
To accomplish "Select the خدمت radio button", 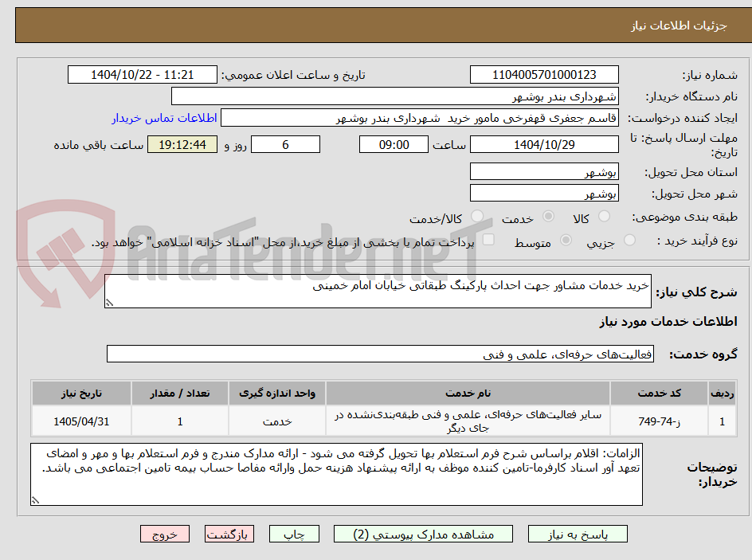I will [x=548, y=216].
